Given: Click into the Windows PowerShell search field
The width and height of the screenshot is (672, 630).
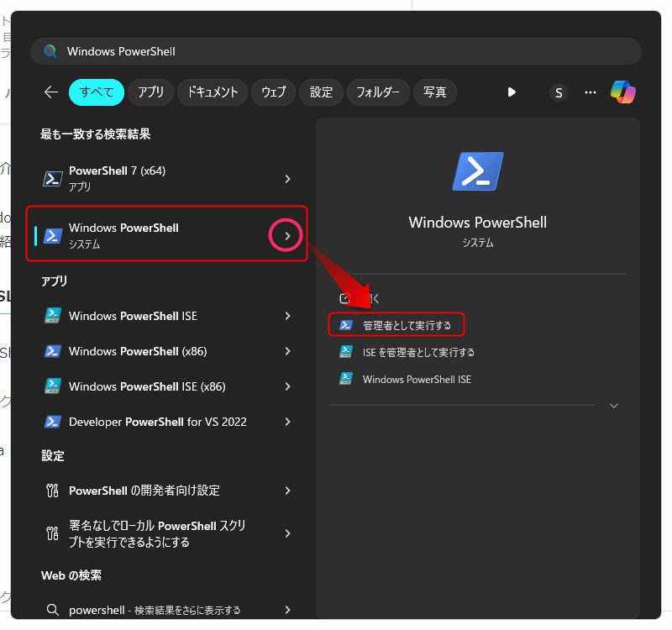Looking at the screenshot, I should coord(335,51).
